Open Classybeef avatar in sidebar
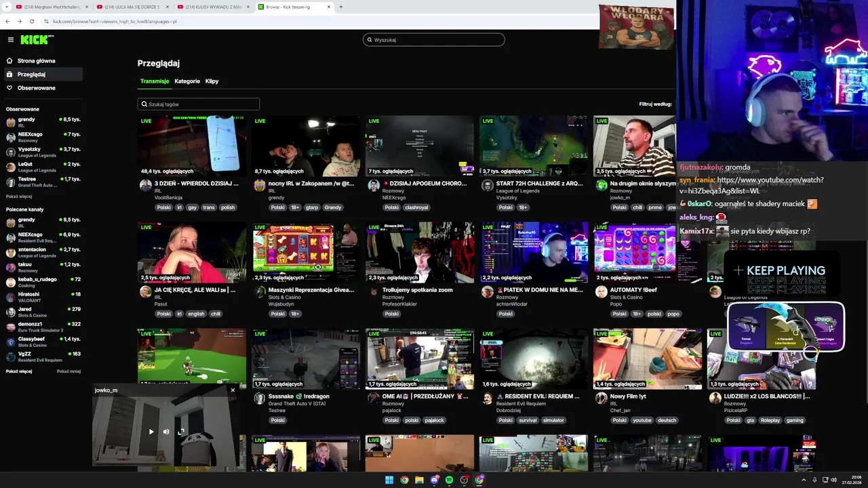Viewport: 868px width, 488px height. pyautogui.click(x=11, y=342)
